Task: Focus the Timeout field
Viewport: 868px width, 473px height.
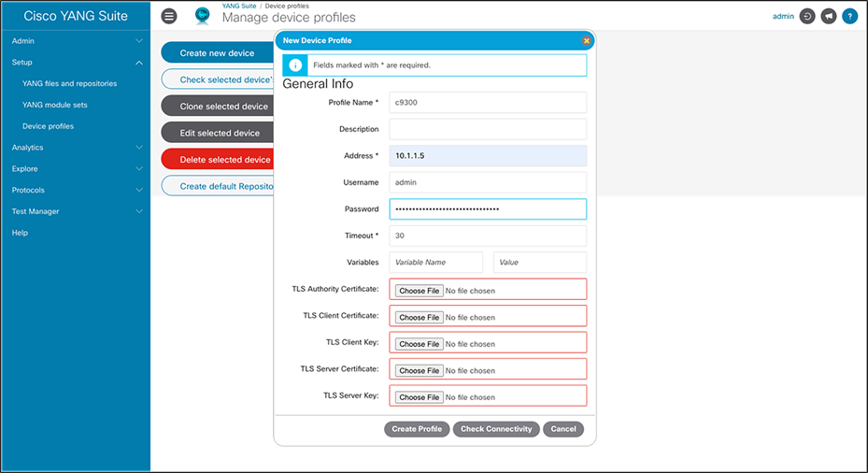Action: (x=488, y=236)
